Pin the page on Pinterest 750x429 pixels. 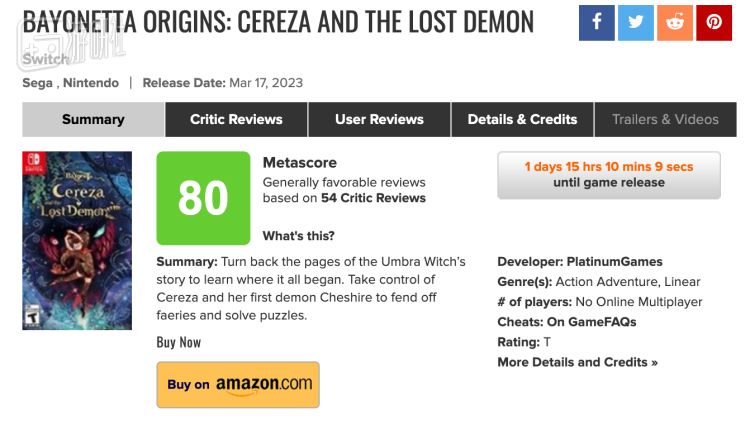tap(714, 22)
